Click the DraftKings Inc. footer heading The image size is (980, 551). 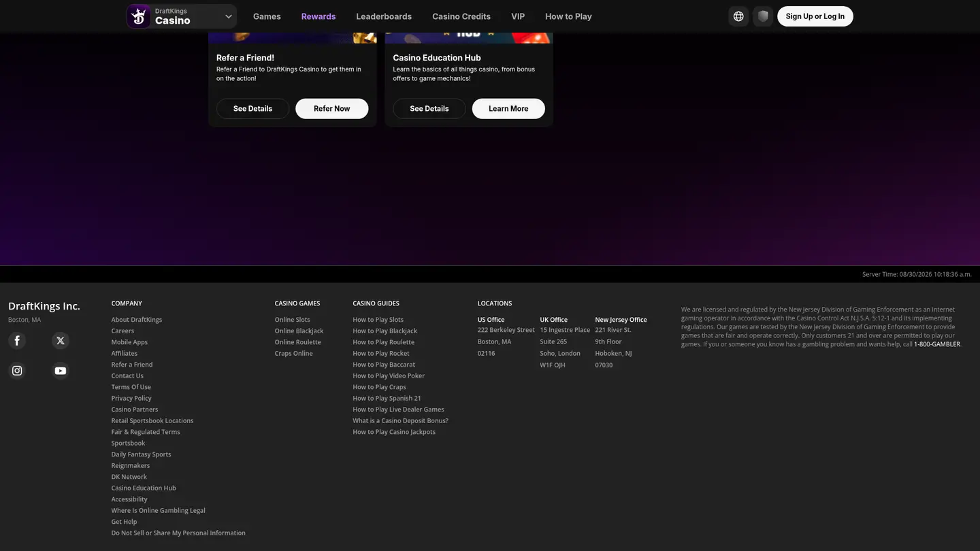(44, 306)
